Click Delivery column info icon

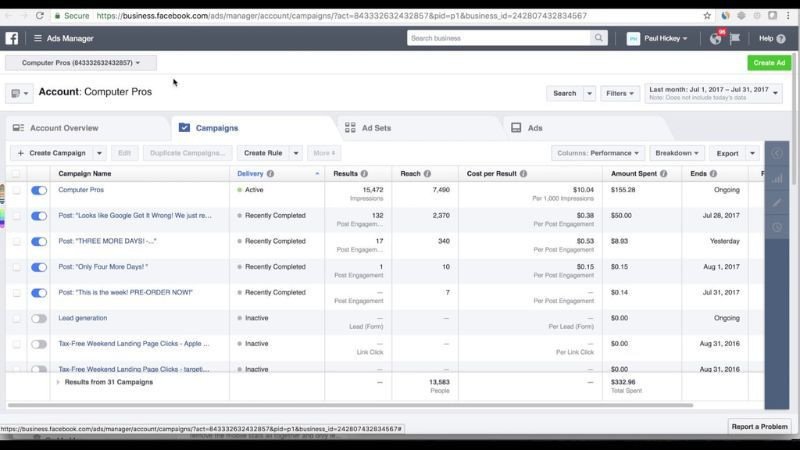tap(270, 173)
